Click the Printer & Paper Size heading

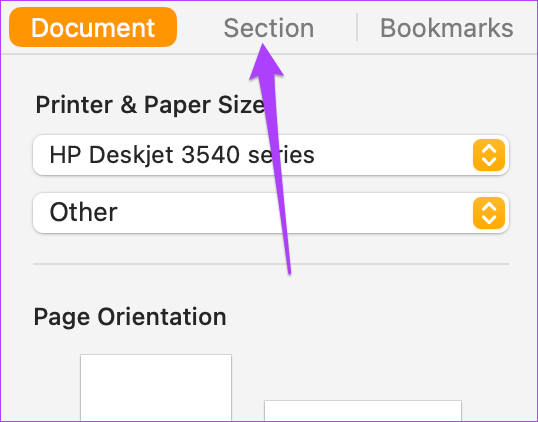coord(150,105)
